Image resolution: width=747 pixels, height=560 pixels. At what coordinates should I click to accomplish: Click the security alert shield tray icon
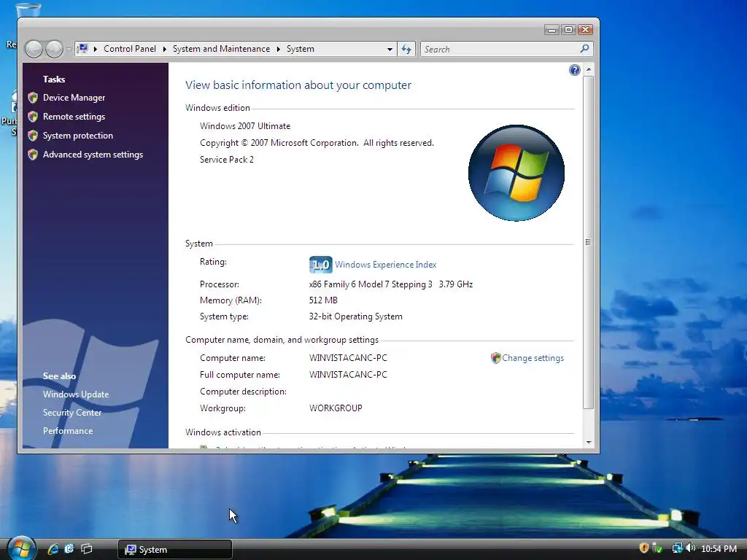tap(644, 548)
